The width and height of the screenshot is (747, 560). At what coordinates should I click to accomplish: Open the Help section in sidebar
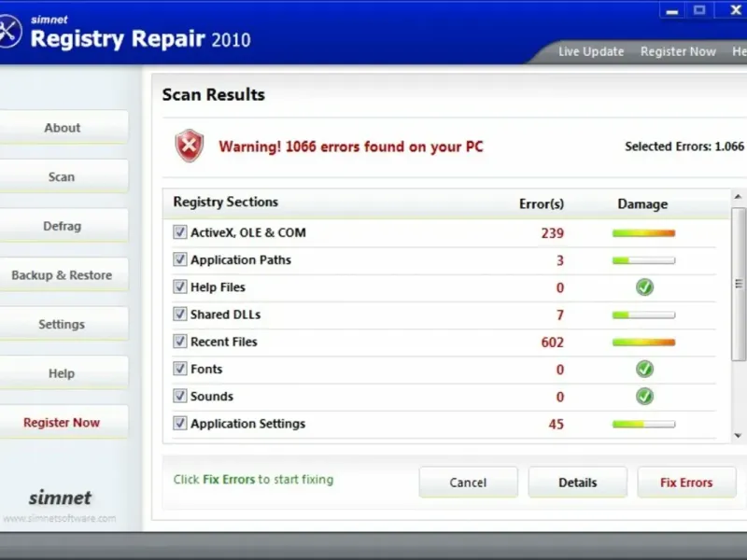[62, 372]
